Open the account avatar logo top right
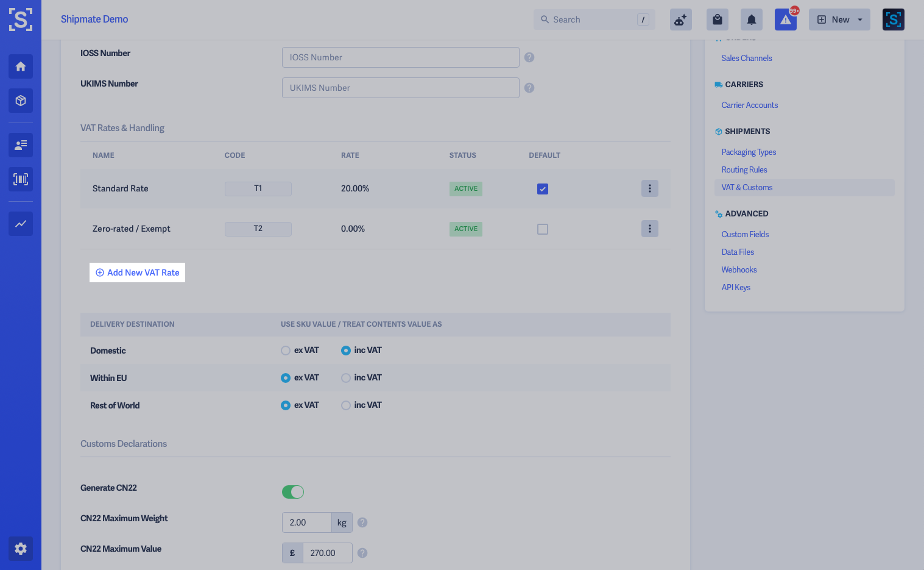The image size is (924, 570). click(894, 20)
